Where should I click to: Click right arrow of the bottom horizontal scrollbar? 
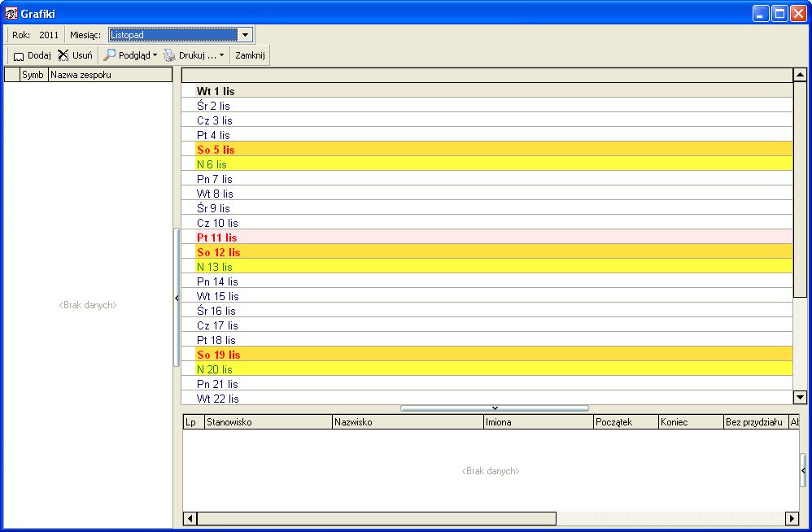[792, 518]
